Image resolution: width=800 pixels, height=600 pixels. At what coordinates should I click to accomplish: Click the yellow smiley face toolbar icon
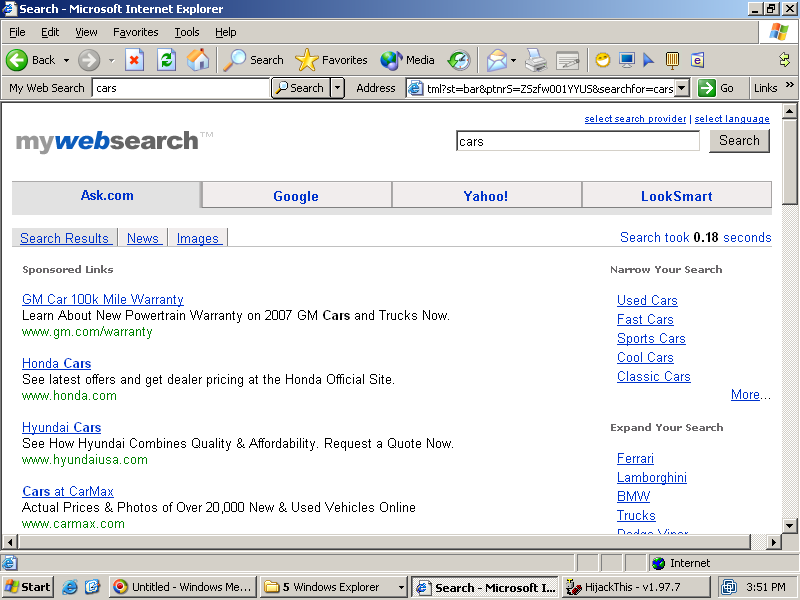[603, 60]
